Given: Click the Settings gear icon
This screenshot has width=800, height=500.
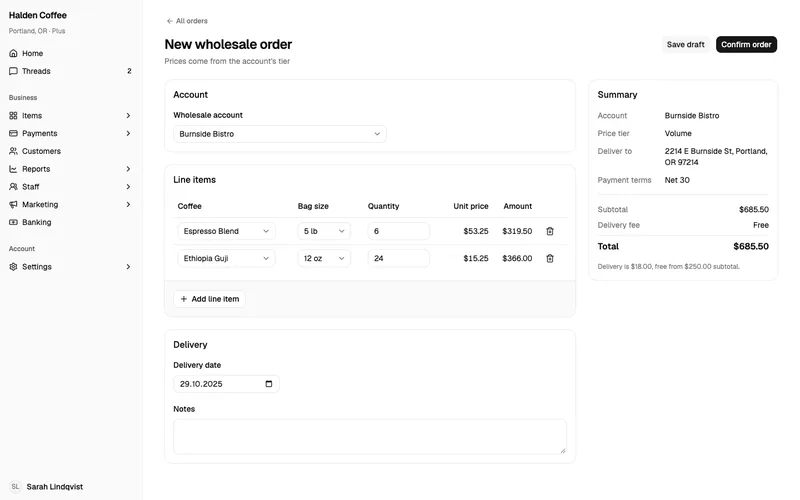Looking at the screenshot, I should pyautogui.click(x=13, y=267).
